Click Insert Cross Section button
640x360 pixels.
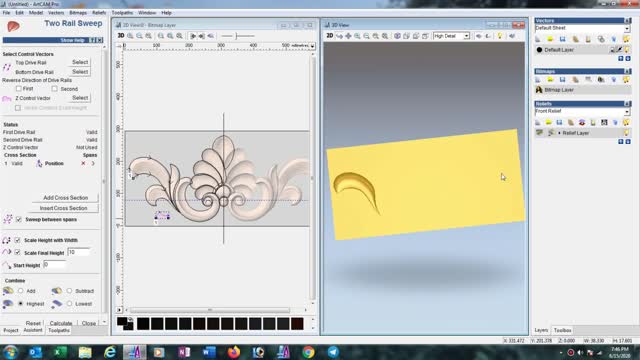tap(63, 208)
